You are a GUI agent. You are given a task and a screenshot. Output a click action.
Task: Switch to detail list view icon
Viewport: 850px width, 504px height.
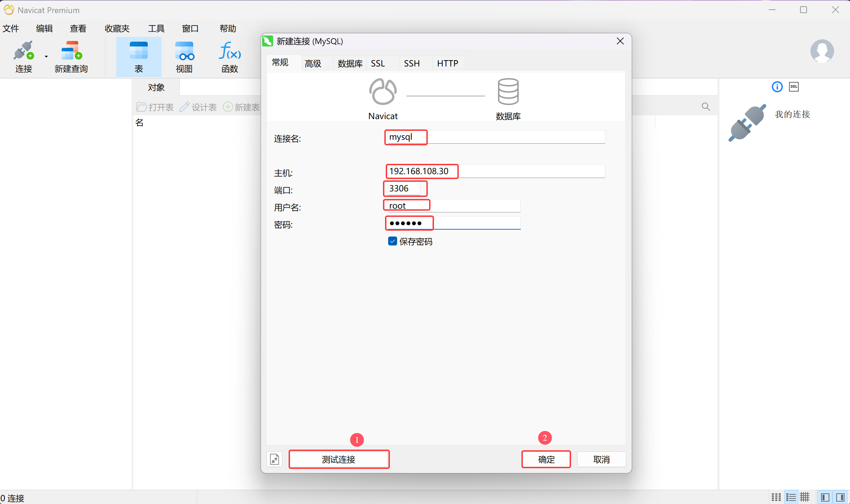coord(791,497)
